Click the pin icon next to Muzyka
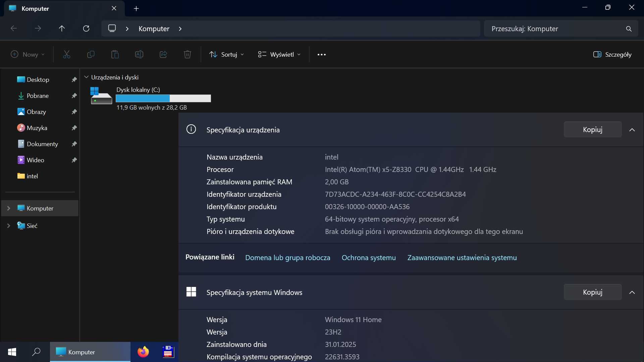 (74, 128)
